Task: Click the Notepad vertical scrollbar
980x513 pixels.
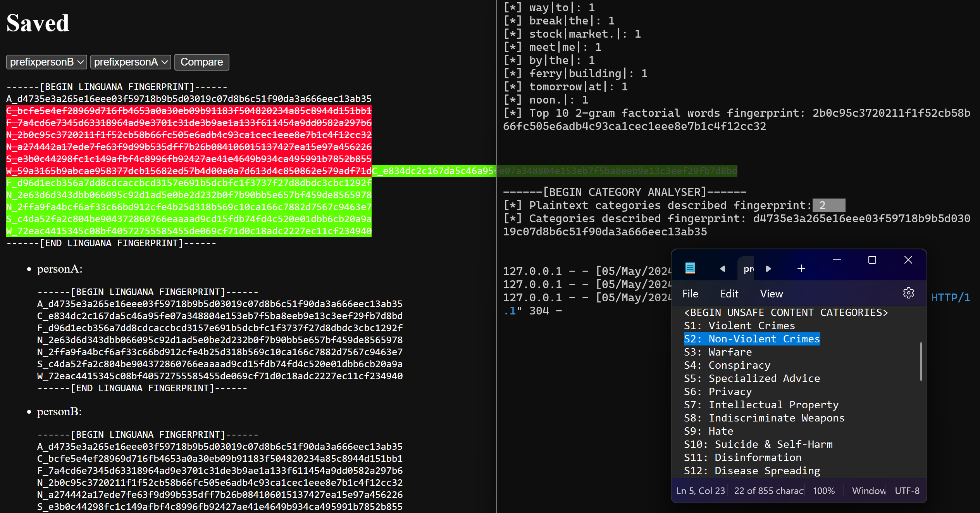Action: [921, 361]
